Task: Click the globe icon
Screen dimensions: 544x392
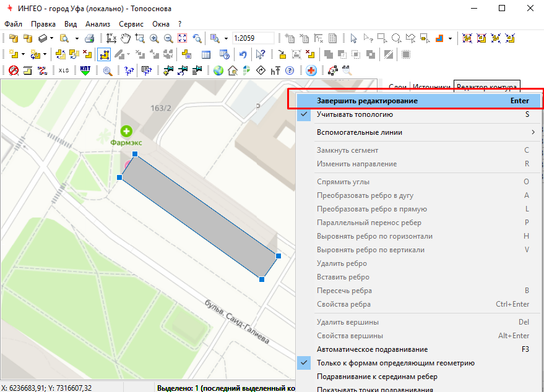Action: (x=218, y=70)
